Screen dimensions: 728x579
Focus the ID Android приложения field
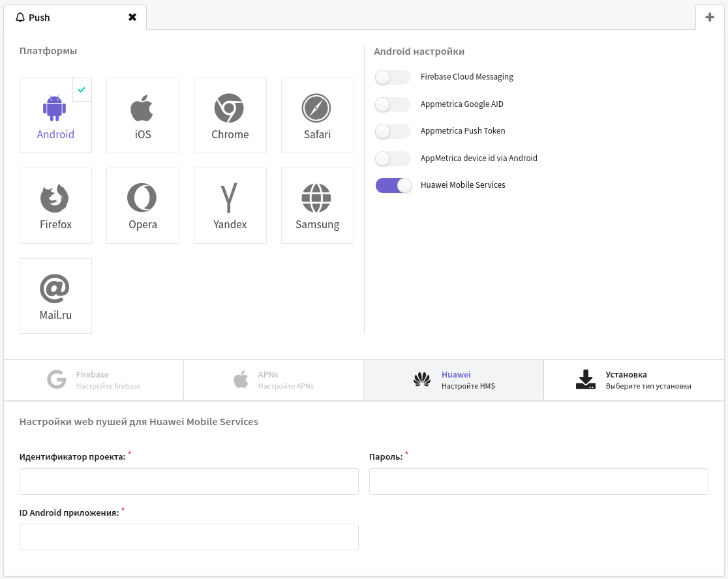(189, 537)
